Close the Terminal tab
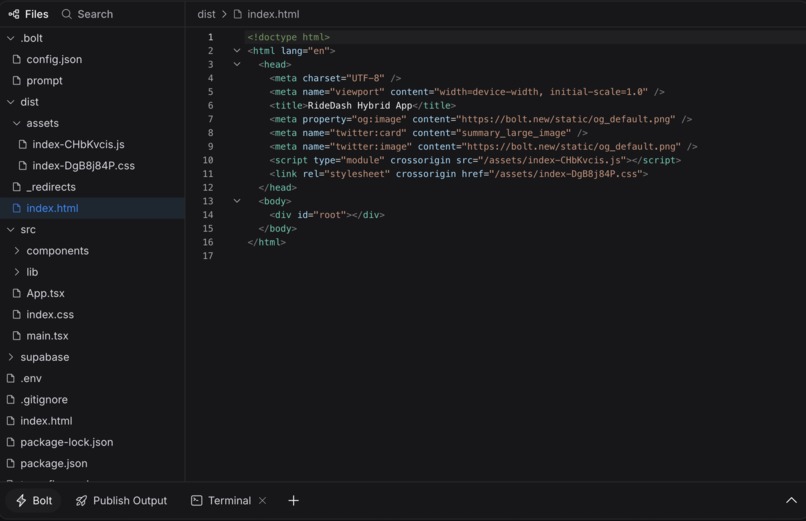Image resolution: width=806 pixels, height=521 pixels. pos(263,500)
